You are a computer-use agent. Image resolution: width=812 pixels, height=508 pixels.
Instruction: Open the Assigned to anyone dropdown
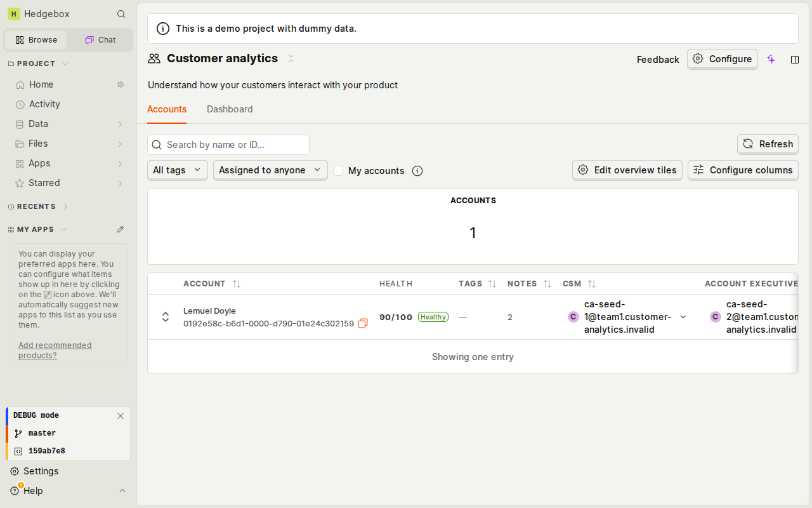270,170
